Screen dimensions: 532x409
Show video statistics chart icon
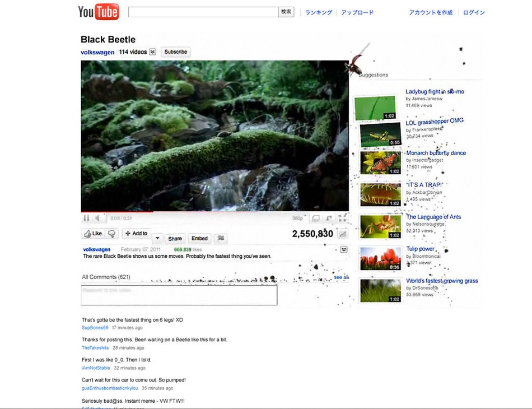(x=343, y=234)
